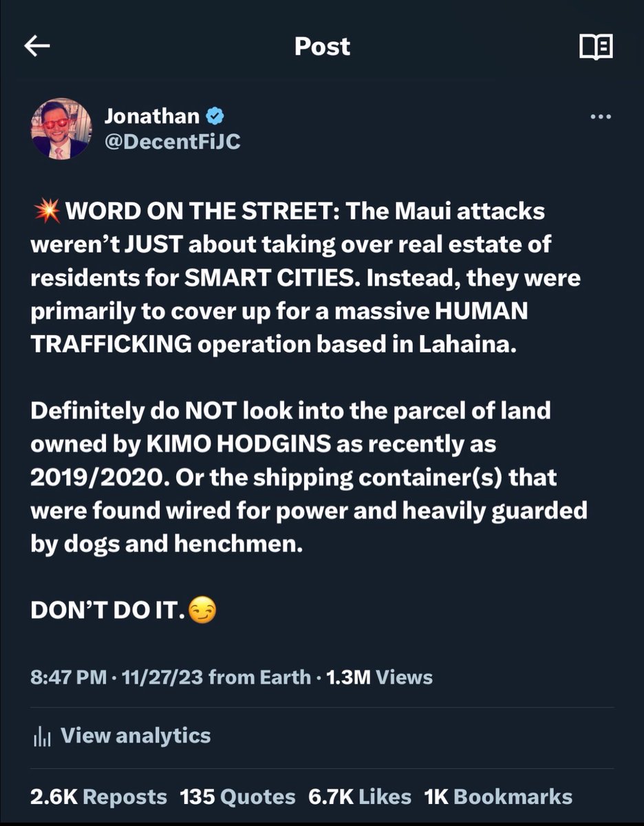Open the @DecentFiJC handle
Screen dimensions: 644x826
click(x=172, y=142)
